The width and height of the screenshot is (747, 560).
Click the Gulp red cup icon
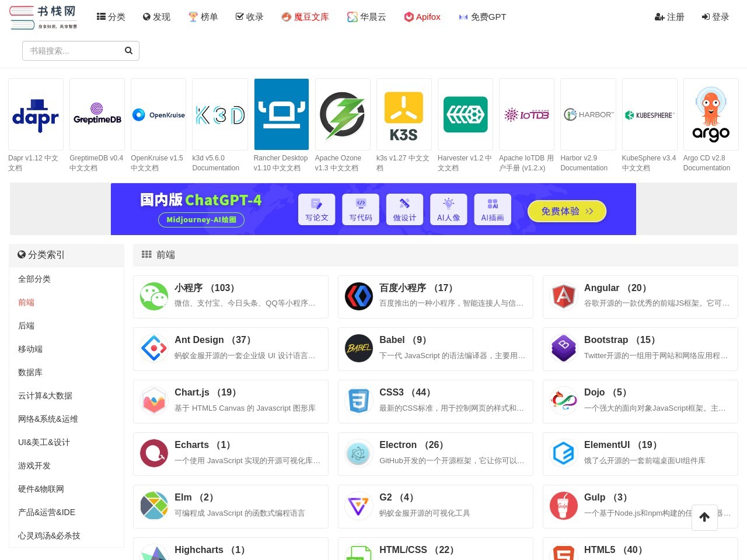563,506
